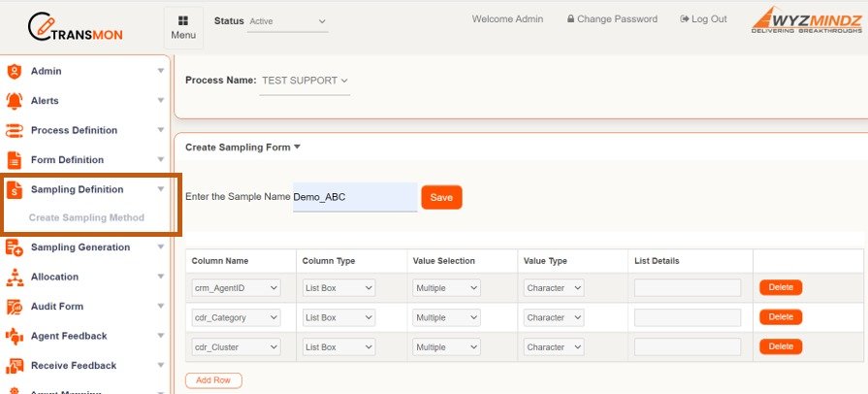
Task: Open Value Selection dropdown in cdr_Cluster row
Action: click(x=447, y=347)
